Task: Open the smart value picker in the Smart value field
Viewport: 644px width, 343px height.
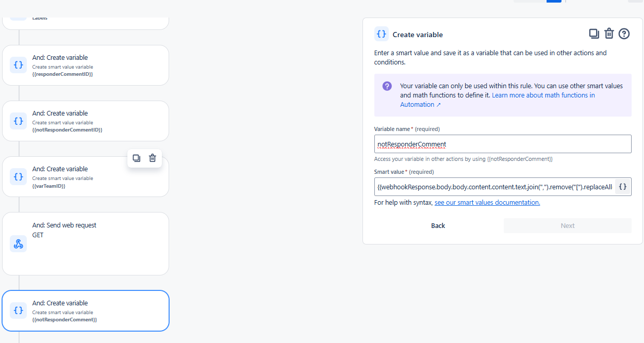Action: click(x=622, y=187)
